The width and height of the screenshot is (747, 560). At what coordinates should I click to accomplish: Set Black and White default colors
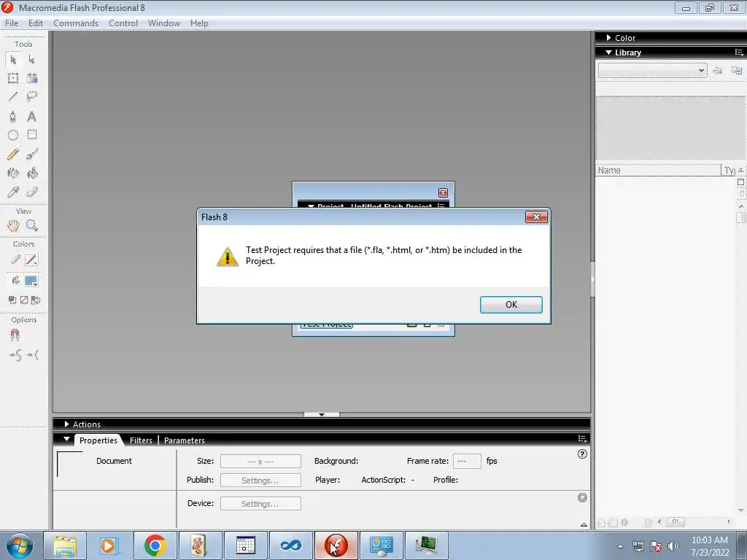[12, 300]
